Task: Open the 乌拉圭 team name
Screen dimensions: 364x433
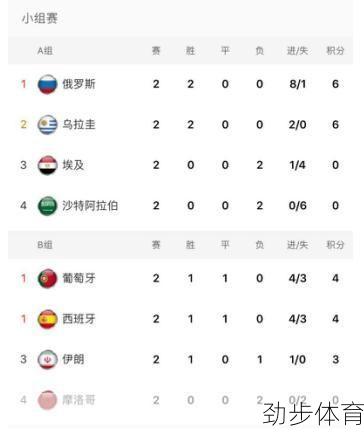Action: 79,125
